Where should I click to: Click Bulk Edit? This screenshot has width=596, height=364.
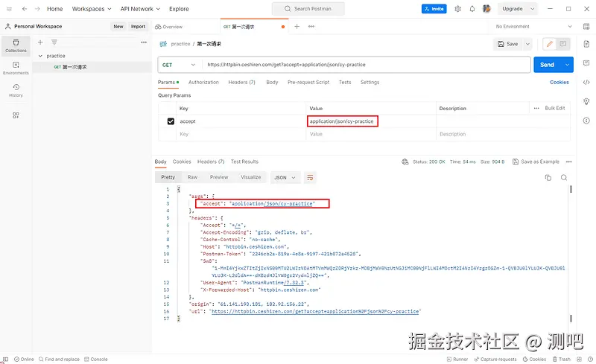pos(555,108)
